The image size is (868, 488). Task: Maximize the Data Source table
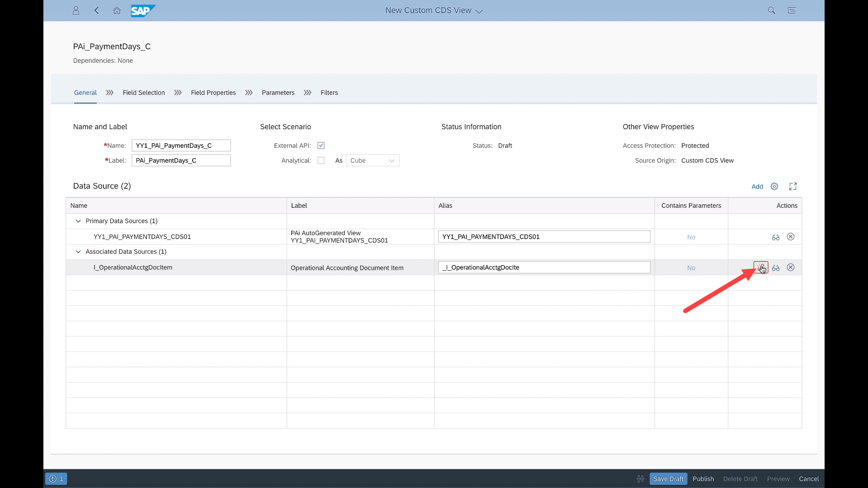(793, 186)
